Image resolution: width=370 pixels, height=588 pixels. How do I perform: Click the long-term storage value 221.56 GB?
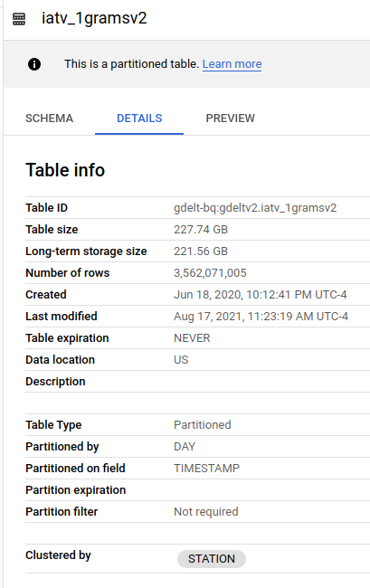click(201, 251)
